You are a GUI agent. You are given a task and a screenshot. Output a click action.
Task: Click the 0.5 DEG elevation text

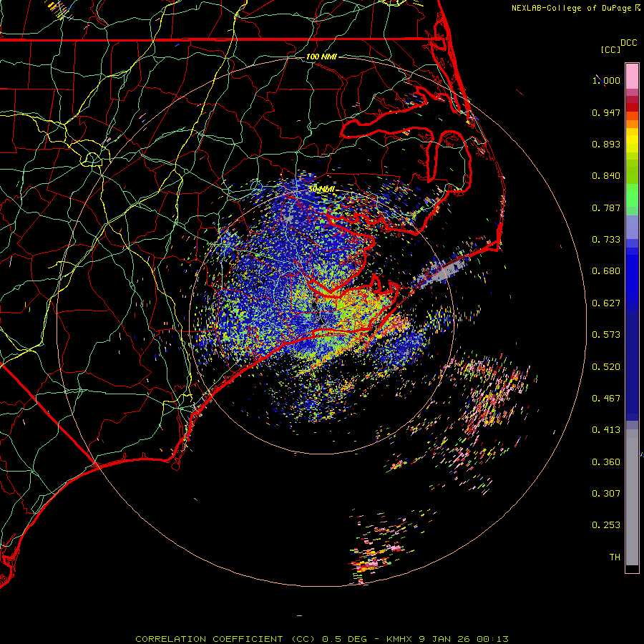343,639
